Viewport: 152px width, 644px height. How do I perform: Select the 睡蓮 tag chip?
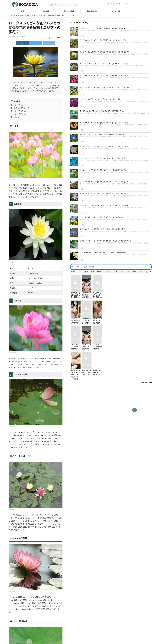coord(93,272)
